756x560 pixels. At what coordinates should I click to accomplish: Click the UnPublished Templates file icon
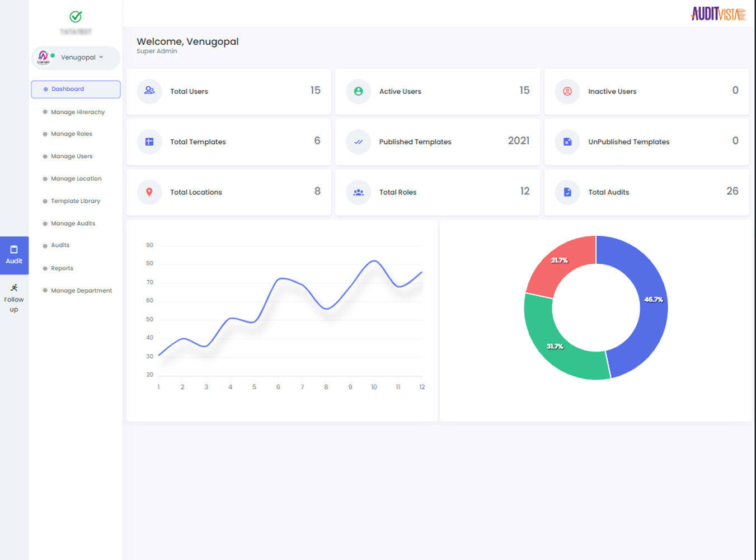tap(567, 142)
